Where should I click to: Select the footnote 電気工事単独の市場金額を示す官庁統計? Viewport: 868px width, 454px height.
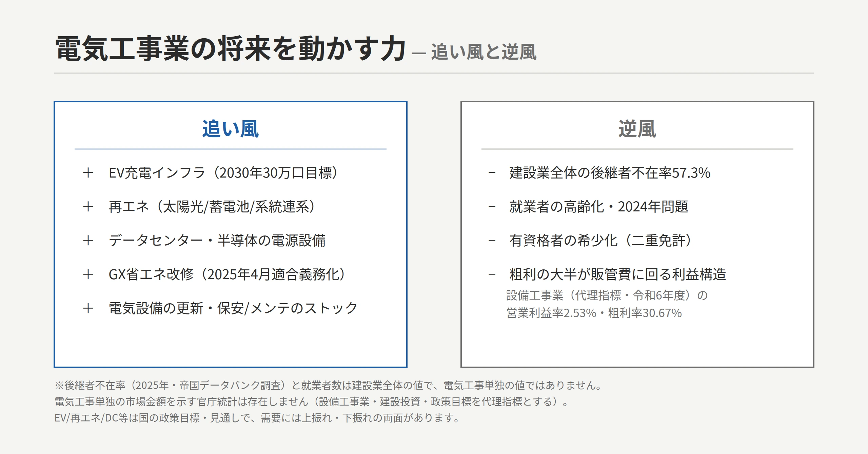[x=312, y=401]
